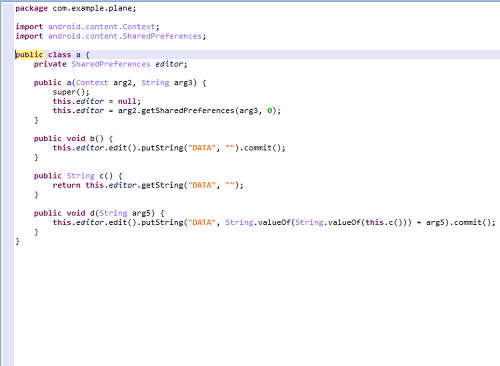The height and width of the screenshot is (366, 500).
Task: Click 'arg5' before commit in method d body
Action: (x=435, y=223)
